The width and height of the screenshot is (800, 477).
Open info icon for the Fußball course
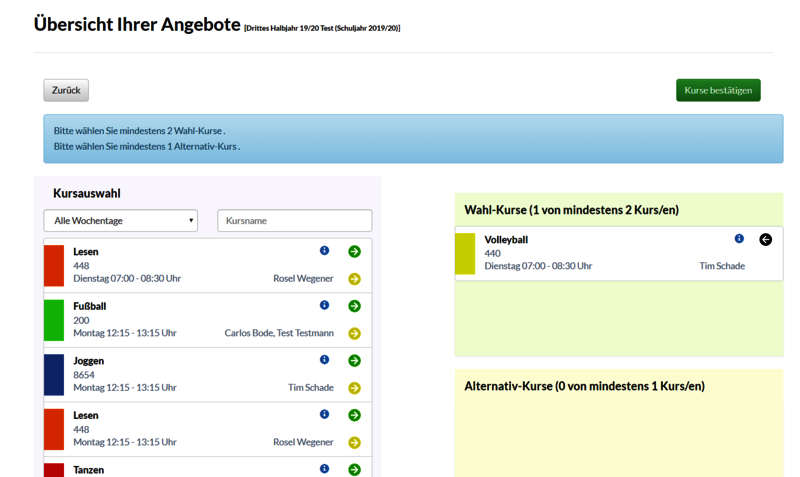[324, 305]
